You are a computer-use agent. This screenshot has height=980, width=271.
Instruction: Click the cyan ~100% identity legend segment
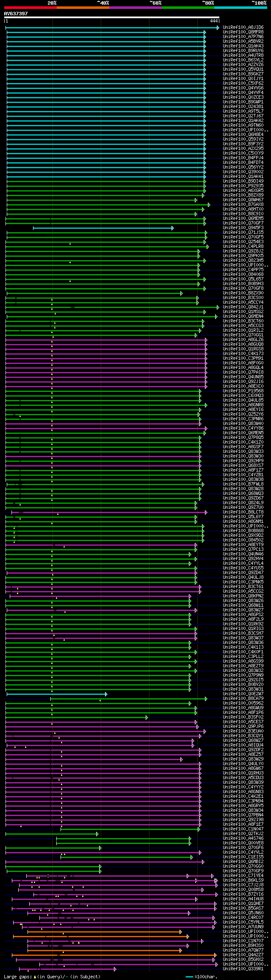click(241, 7)
